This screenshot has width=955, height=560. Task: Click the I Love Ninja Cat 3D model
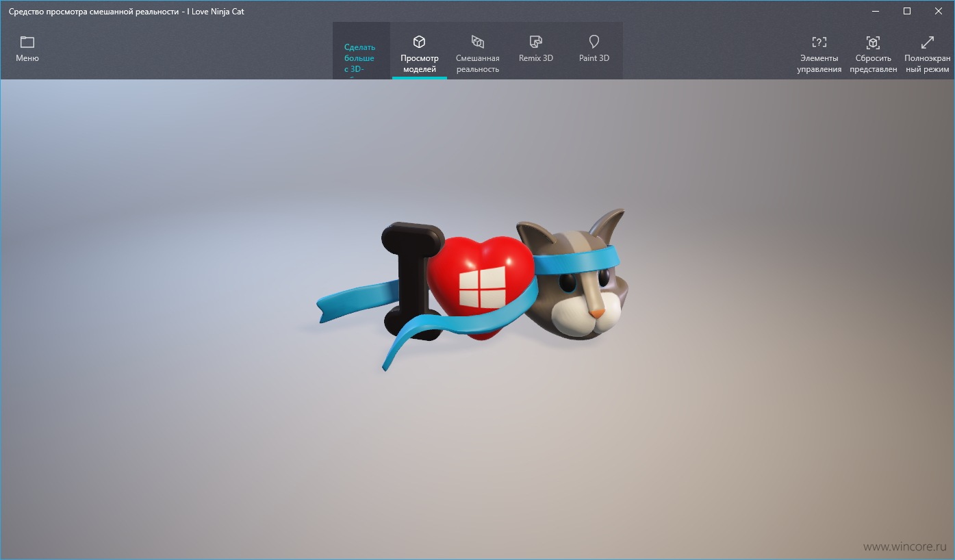click(472, 289)
